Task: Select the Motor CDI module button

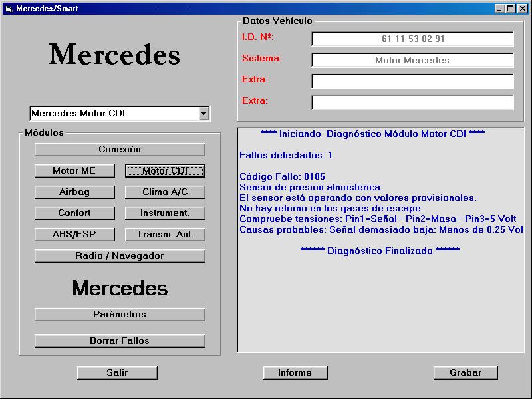Action: (x=165, y=171)
